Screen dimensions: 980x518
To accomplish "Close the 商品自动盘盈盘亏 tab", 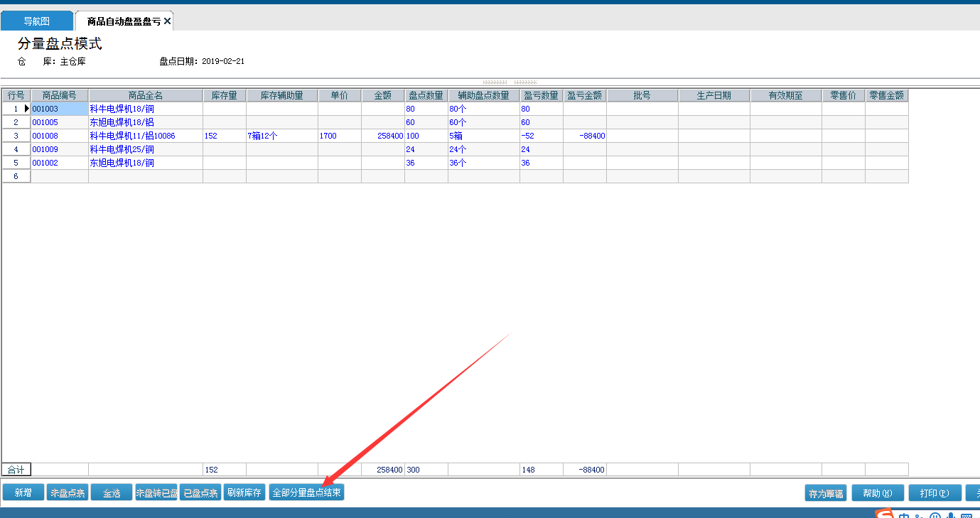I will (167, 21).
